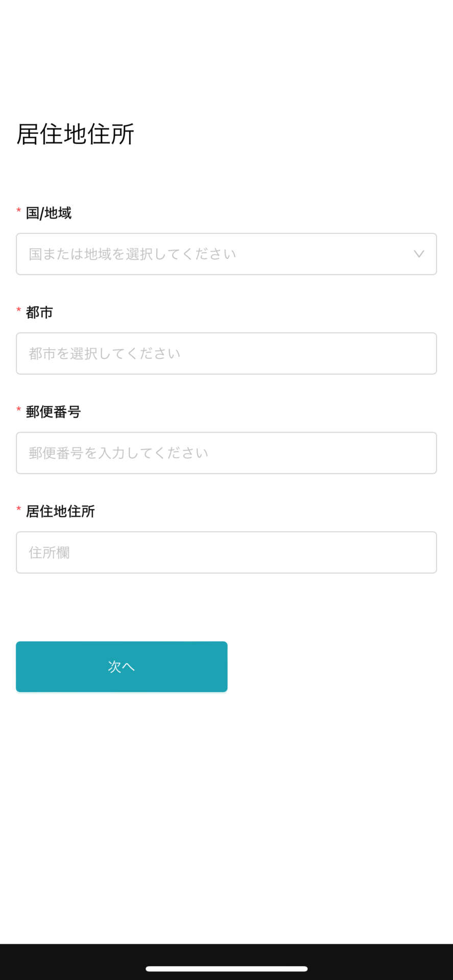Click the red asterisk beside 国/地域
This screenshot has width=453, height=980.
(x=19, y=211)
